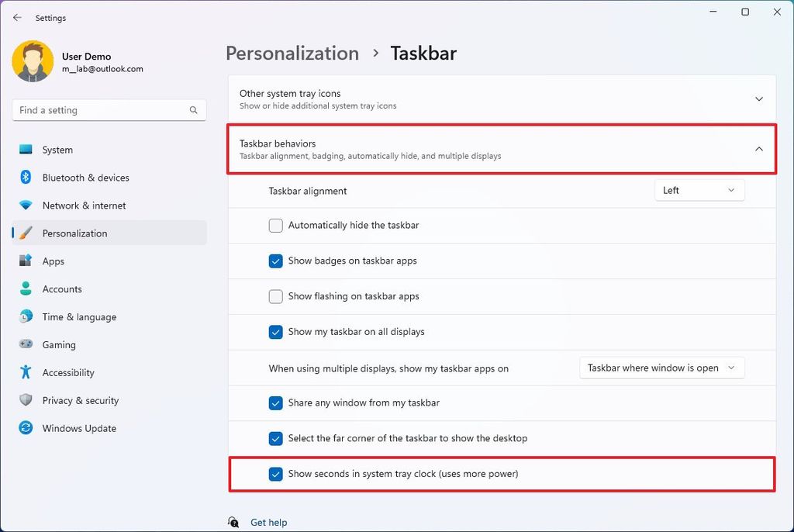Disable Show badges on taskbar apps
Screen dimensions: 794x532
(x=276, y=261)
